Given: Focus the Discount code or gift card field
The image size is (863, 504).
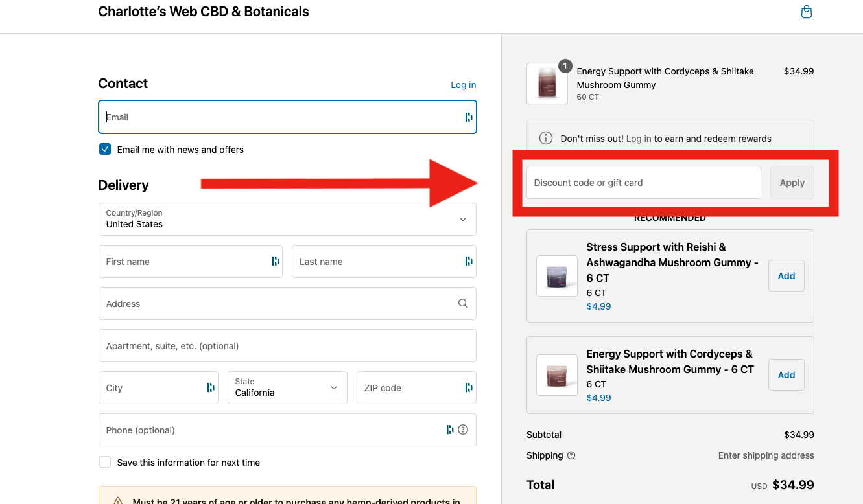Looking at the screenshot, I should [x=643, y=183].
